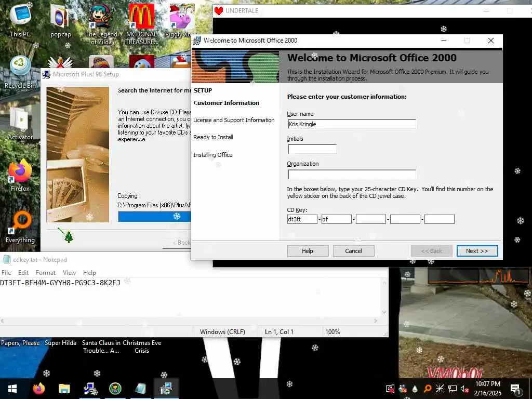Screen dimensions: 532x399
Task: Click the red heart Undertale window icon
Action: (219, 11)
